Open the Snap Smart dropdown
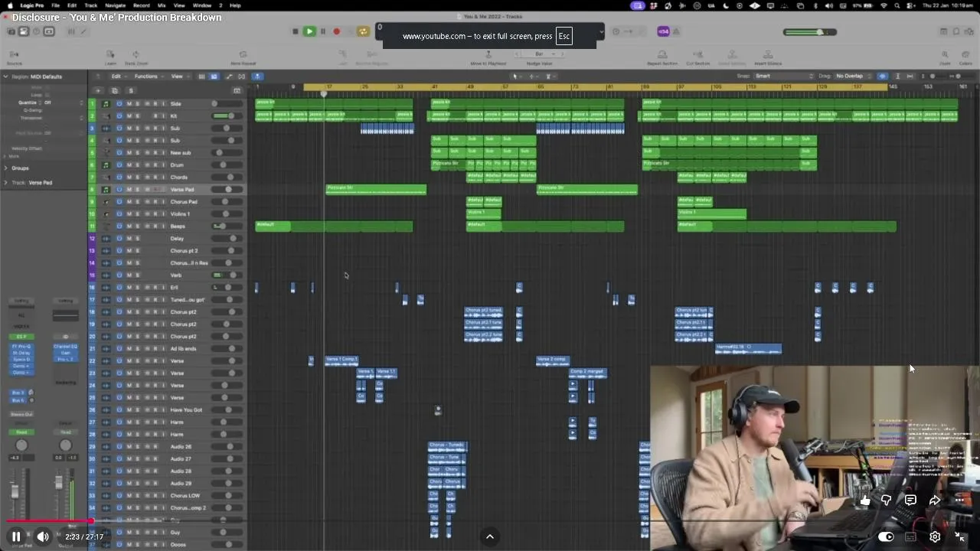Viewport: 980px width, 551px height. pyautogui.click(x=784, y=77)
